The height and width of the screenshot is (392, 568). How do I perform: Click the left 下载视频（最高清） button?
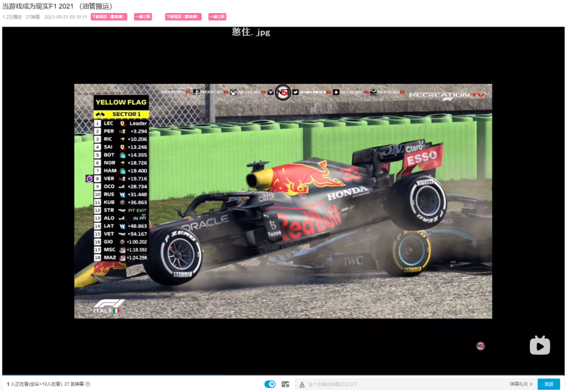[x=109, y=16]
